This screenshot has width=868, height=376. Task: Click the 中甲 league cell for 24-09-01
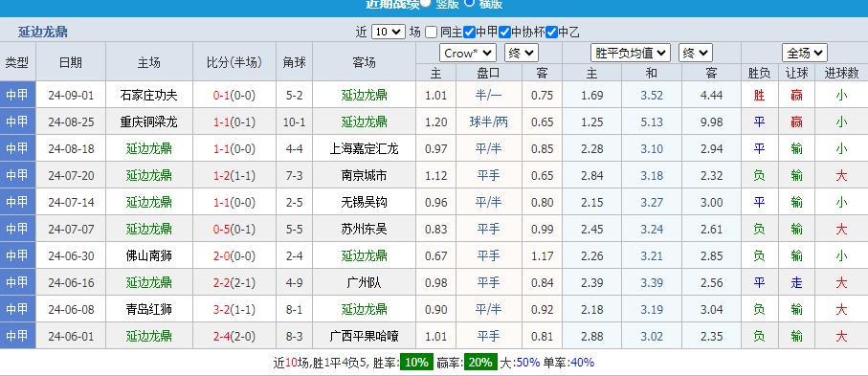click(17, 95)
